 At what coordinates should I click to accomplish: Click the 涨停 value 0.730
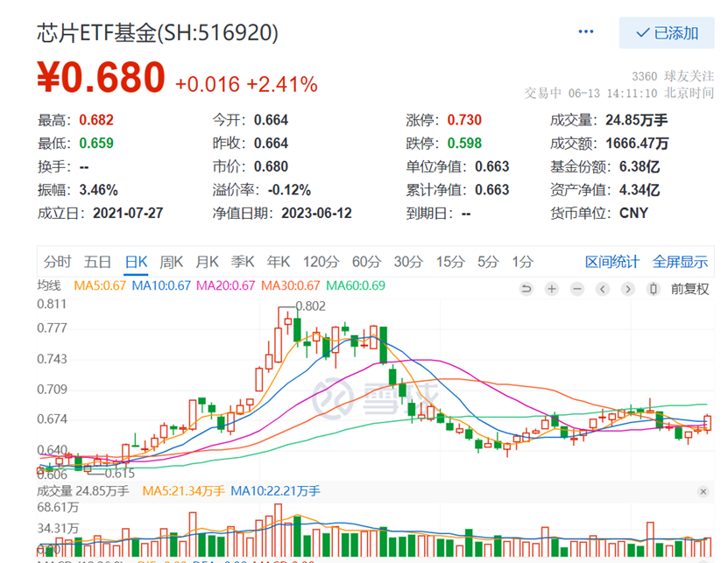point(464,120)
